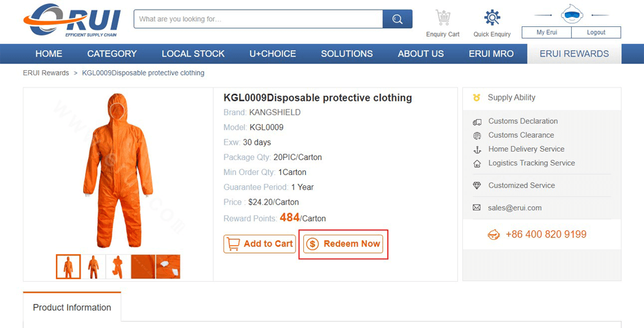Focus the 'What are you looking for' search box

(x=258, y=19)
